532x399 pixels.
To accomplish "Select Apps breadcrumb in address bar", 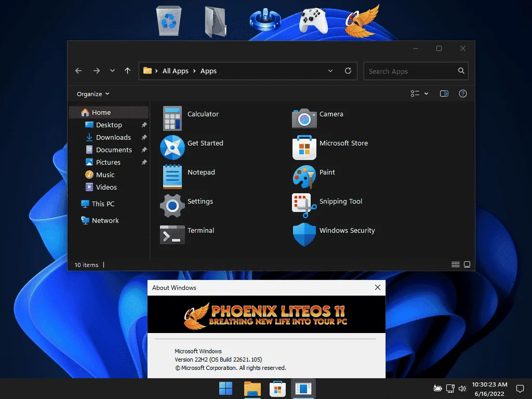I will pos(208,71).
